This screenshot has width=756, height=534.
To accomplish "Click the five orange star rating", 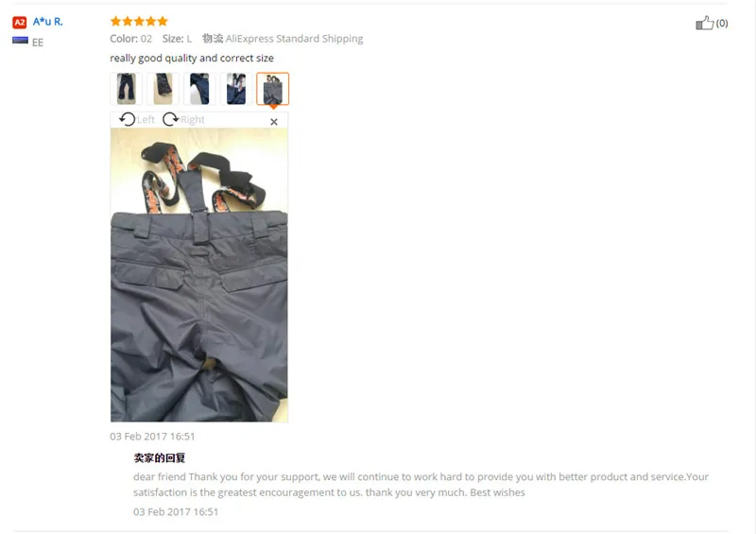I will click(139, 21).
